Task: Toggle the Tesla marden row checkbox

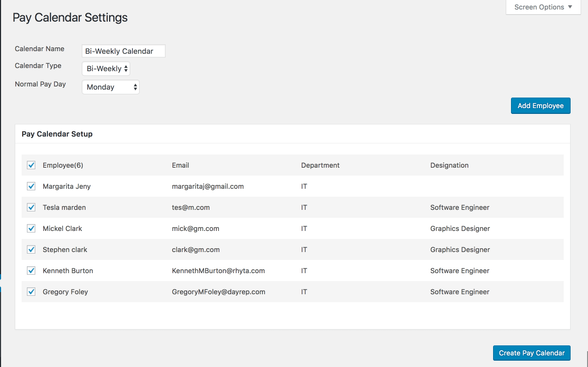Action: tap(31, 207)
